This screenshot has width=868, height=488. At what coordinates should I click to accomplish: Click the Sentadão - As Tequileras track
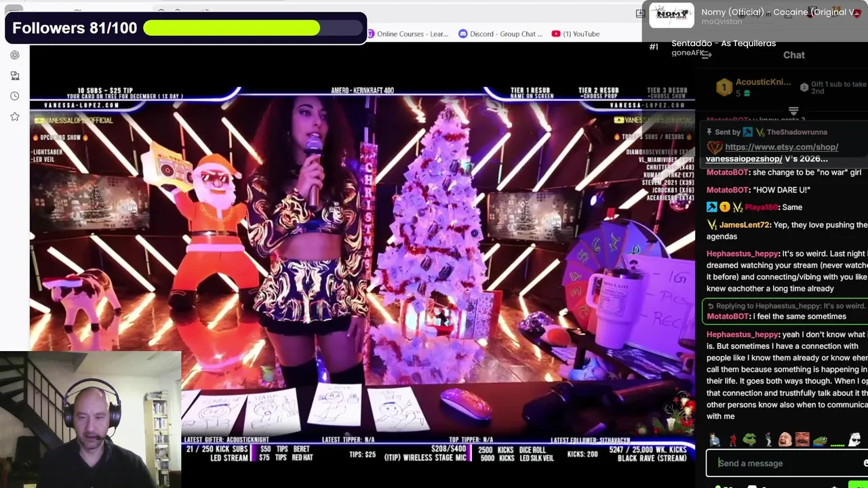pos(724,43)
